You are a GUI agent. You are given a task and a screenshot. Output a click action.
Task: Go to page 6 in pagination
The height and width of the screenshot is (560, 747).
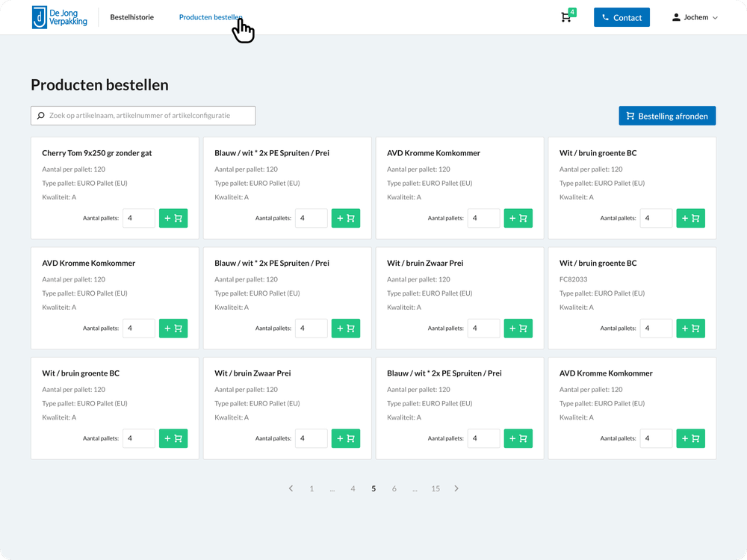pyautogui.click(x=394, y=488)
